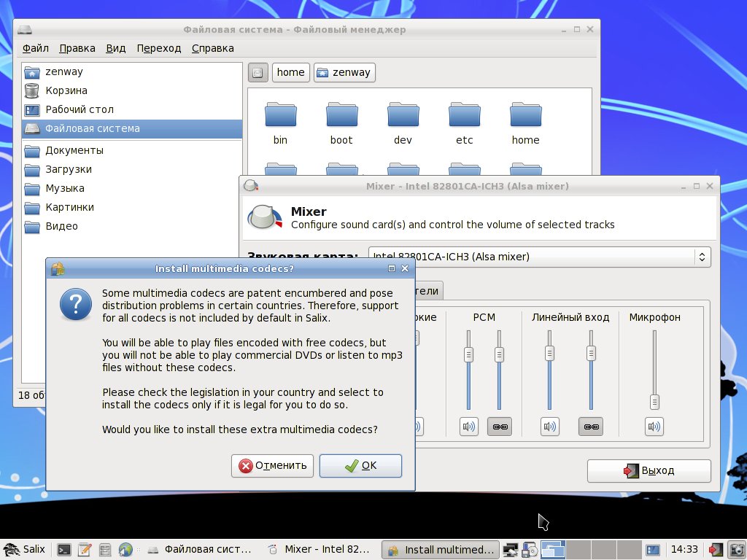This screenshot has height=560, width=747.
Task: Toggle PCM channel lock link
Action: pyautogui.click(x=499, y=427)
